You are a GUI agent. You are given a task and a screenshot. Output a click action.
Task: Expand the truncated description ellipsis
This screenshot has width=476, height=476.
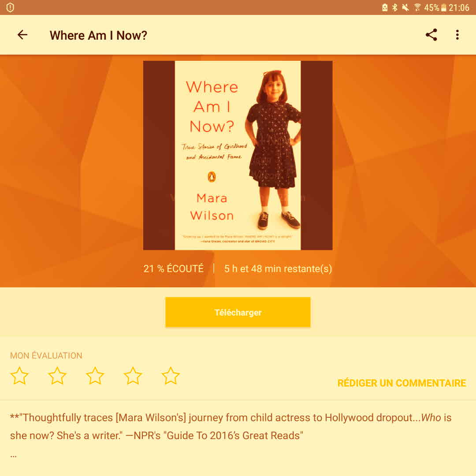pyautogui.click(x=13, y=455)
